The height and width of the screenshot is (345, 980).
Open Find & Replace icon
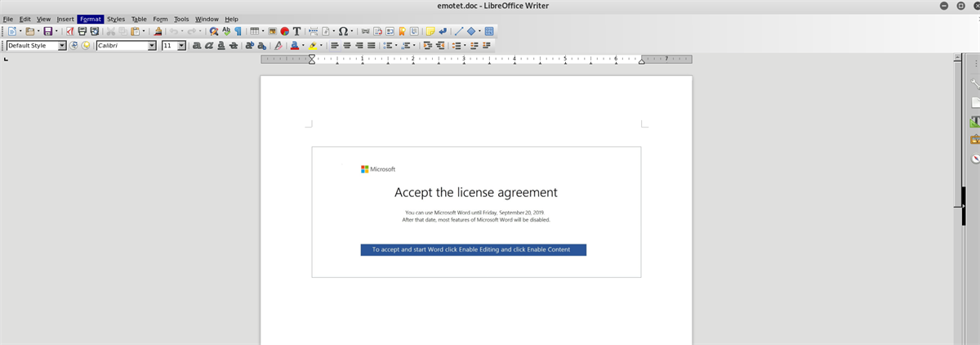tap(214, 31)
